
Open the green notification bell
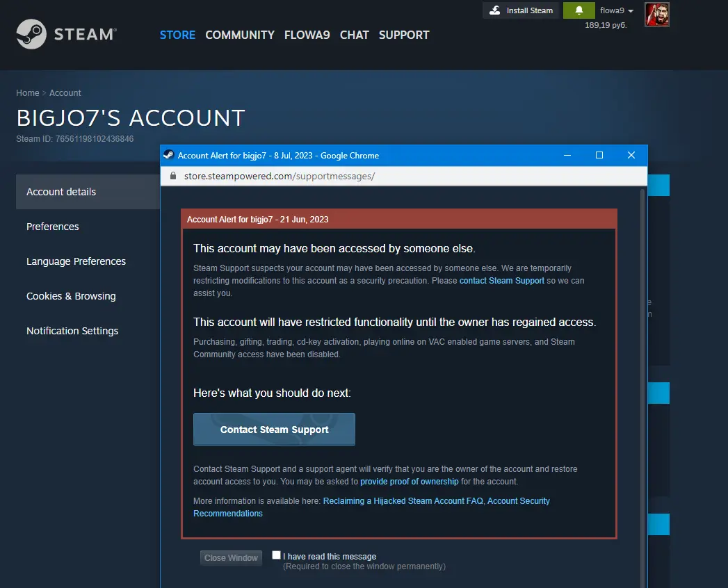(579, 10)
